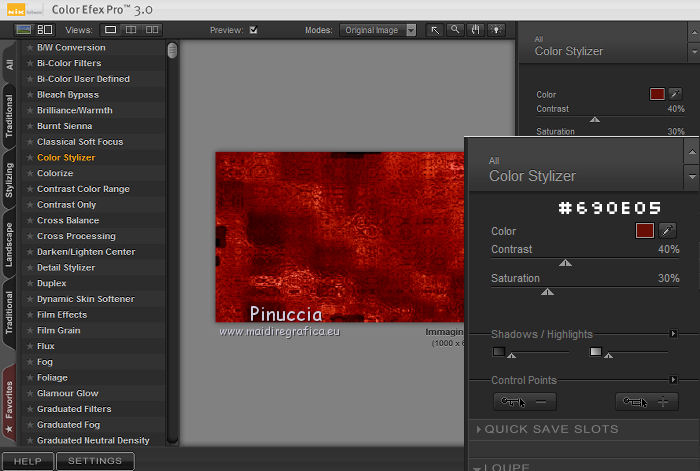Open the Modes dropdown showing Original Image
Viewport: 700px width, 471px height.
[x=378, y=30]
